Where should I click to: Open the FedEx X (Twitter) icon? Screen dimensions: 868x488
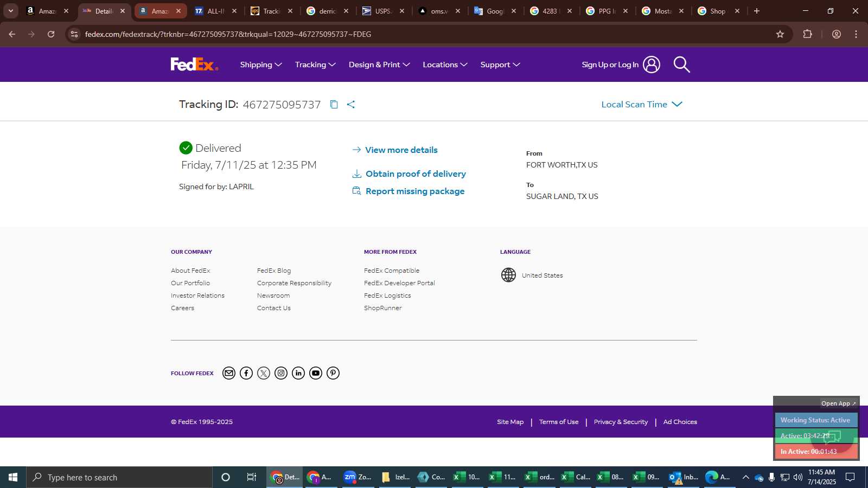point(264,373)
